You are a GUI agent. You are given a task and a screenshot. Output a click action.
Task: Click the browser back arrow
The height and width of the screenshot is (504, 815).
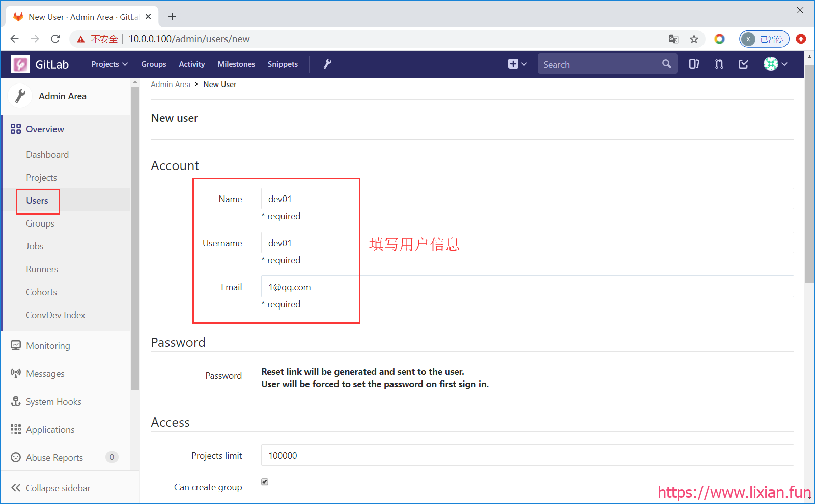15,39
